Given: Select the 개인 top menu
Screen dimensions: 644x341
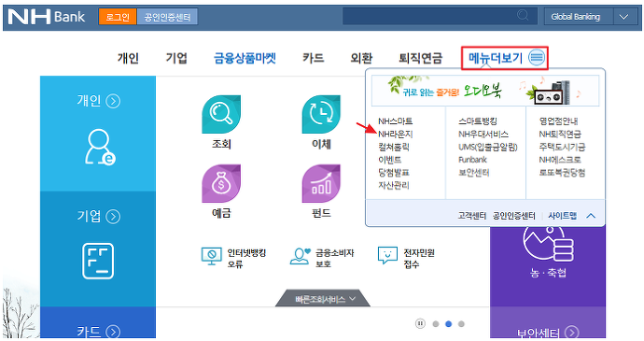Looking at the screenshot, I should coord(128,58).
